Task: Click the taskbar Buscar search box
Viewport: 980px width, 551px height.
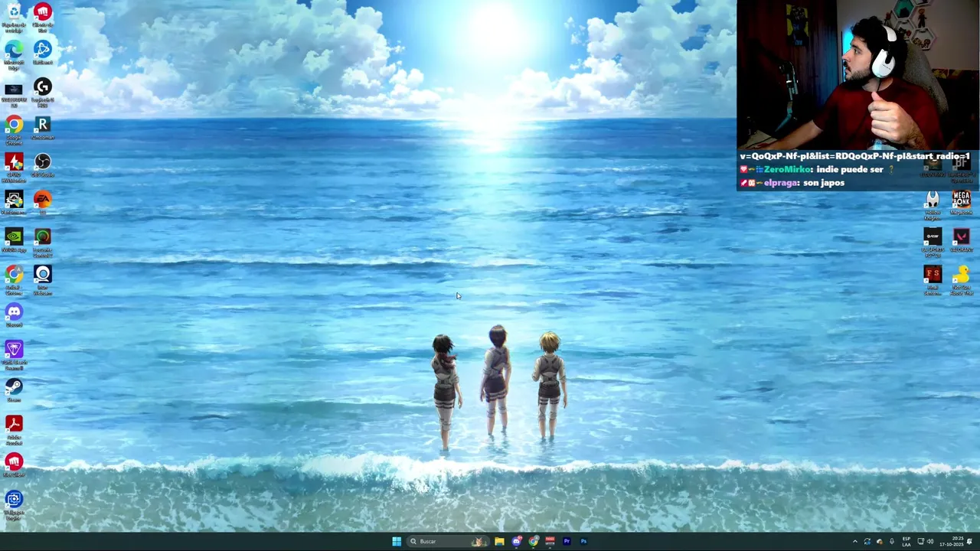Action: [x=448, y=541]
